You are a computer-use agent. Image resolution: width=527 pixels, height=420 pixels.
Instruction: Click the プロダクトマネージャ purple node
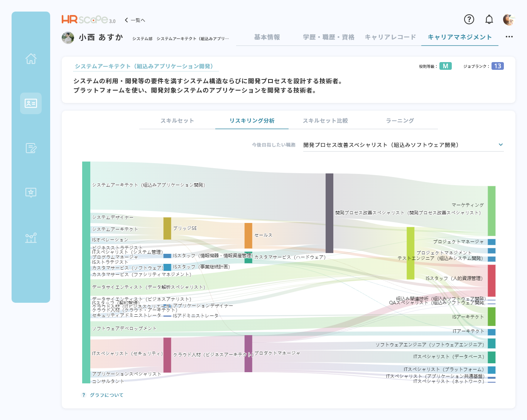[x=248, y=354]
